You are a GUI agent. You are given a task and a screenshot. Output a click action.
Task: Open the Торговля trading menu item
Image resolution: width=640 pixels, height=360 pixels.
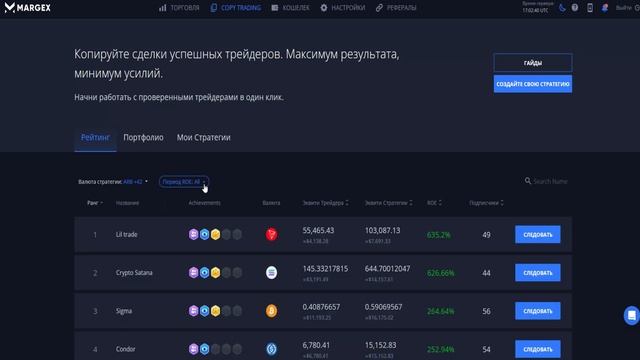[179, 8]
